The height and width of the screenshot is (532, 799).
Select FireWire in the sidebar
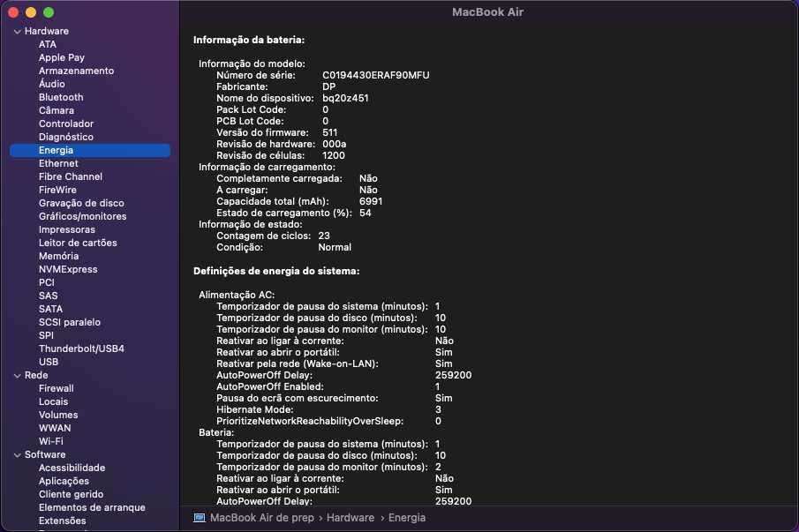click(57, 190)
